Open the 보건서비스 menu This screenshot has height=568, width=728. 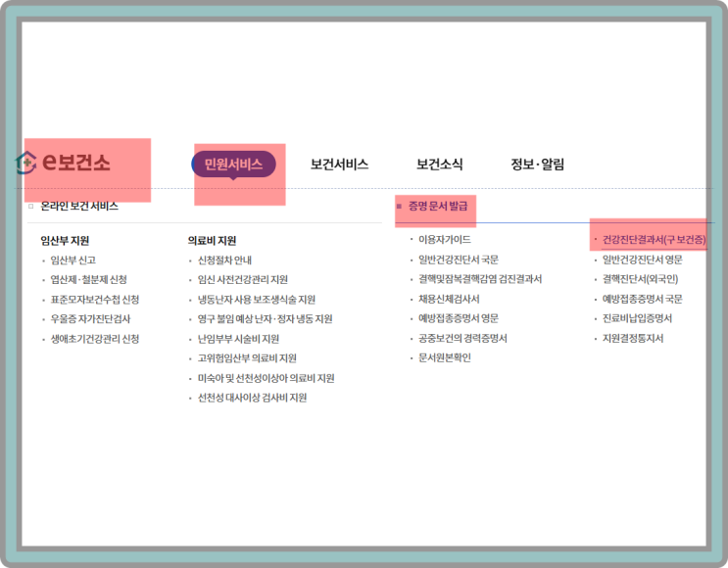(x=339, y=165)
